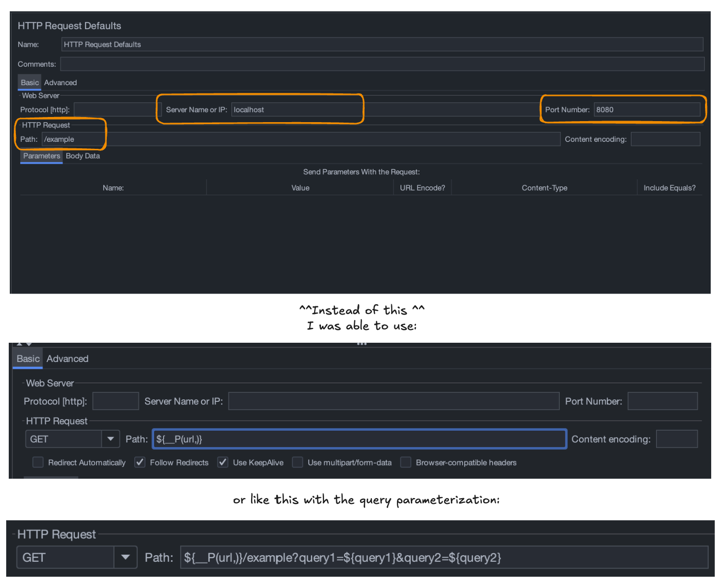Select the Path field containing ${__P(url,)}
The height and width of the screenshot is (588, 722).
coord(359,439)
